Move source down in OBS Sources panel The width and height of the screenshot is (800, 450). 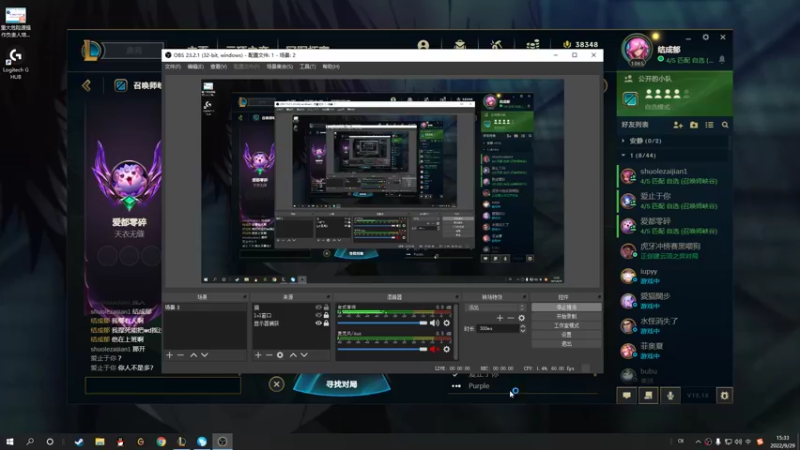tap(304, 355)
